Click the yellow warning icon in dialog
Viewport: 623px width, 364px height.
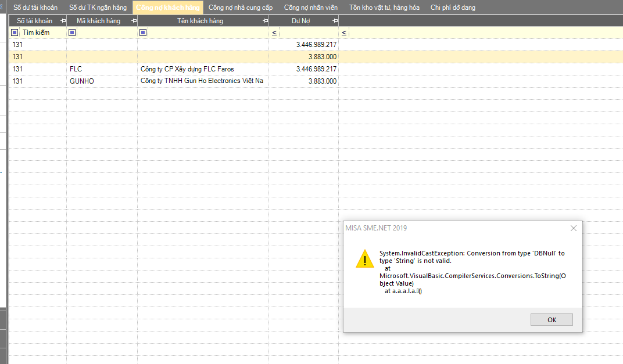point(364,259)
